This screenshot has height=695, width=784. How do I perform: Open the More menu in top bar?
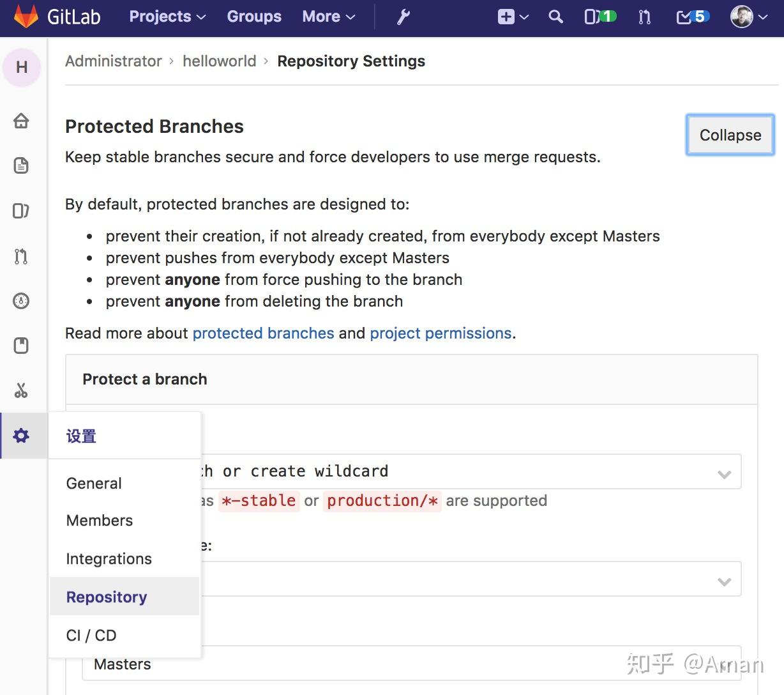coord(328,17)
